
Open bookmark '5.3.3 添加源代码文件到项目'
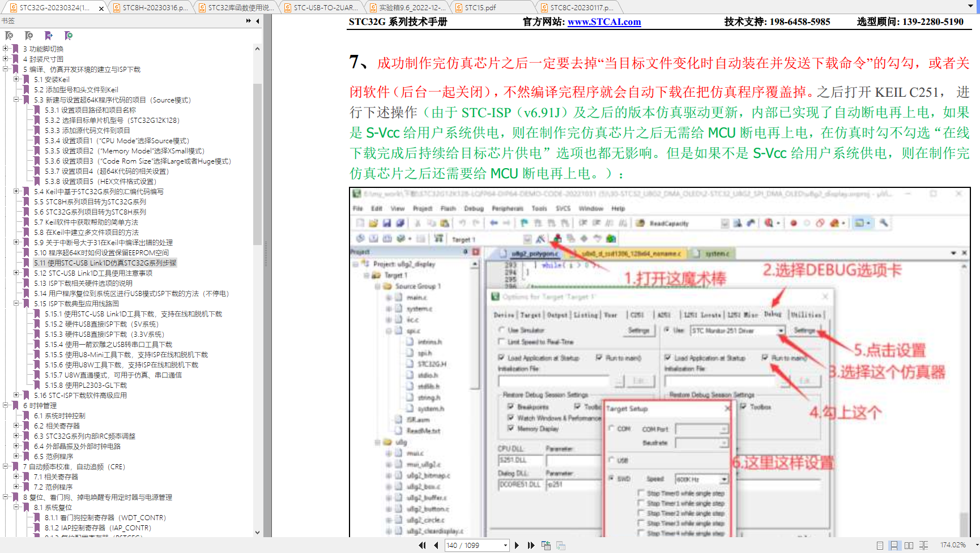tap(87, 130)
